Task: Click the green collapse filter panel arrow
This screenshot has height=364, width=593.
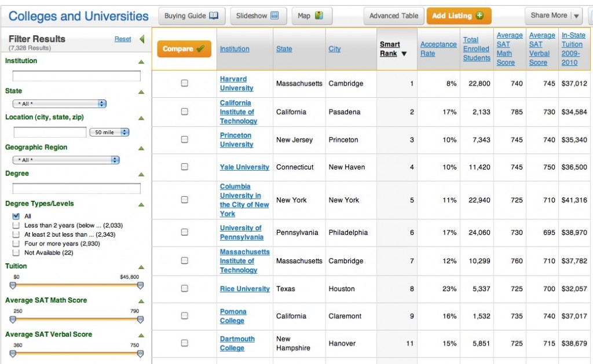Action: [x=142, y=39]
